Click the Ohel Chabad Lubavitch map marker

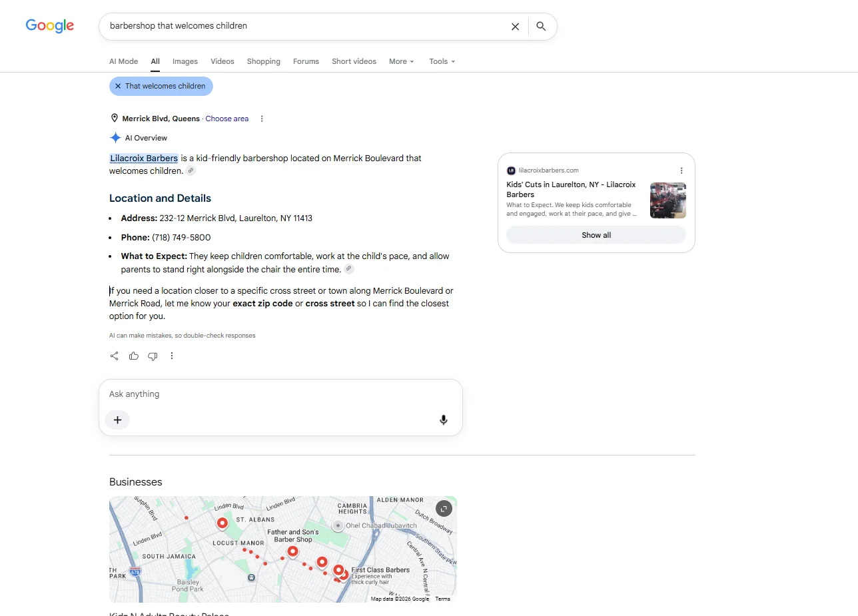pyautogui.click(x=338, y=525)
